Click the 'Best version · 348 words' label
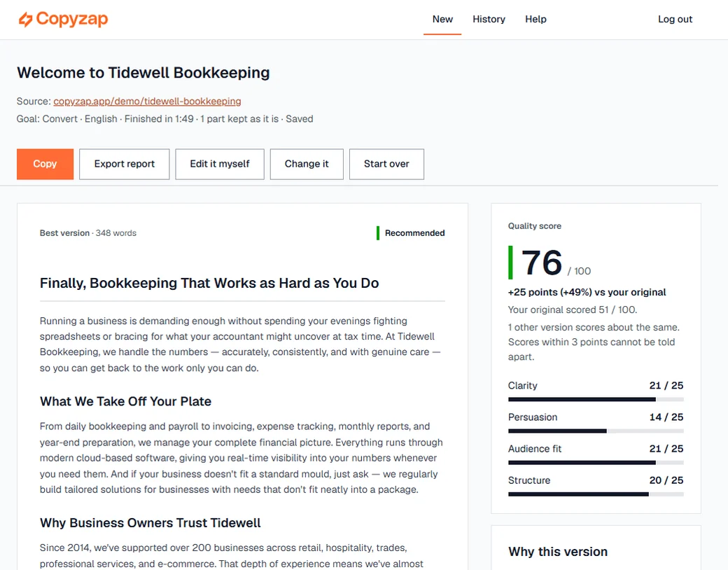 click(88, 233)
